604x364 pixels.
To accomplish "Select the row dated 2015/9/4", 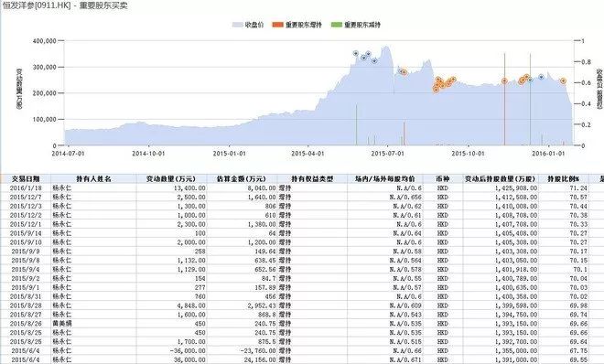I will [x=302, y=270].
